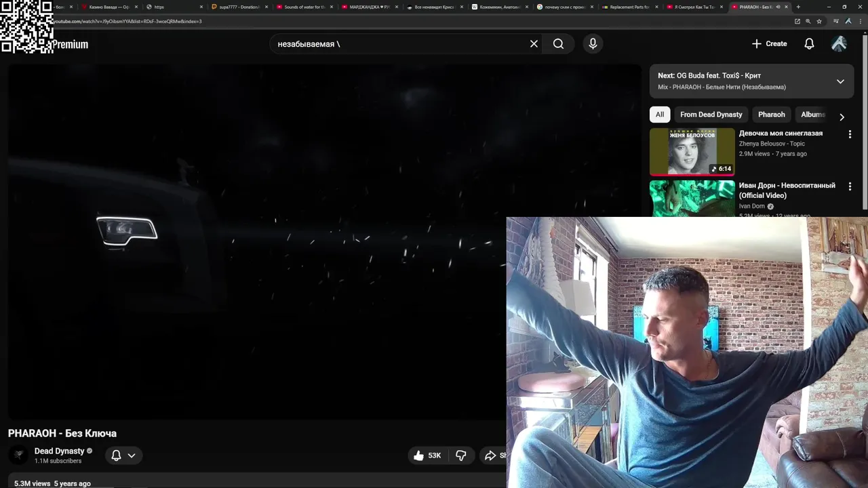Open options menu for Девочка моя синеглазая

pos(850,134)
